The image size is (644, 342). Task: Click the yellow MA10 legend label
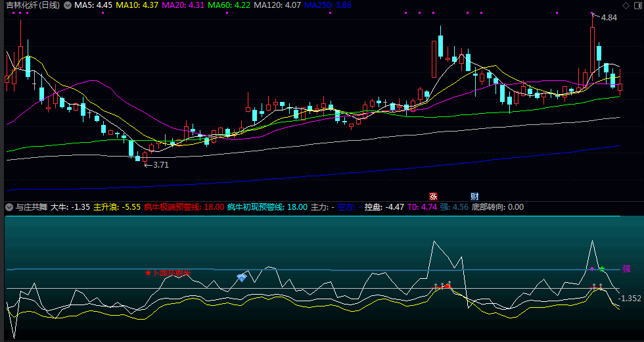pos(135,5)
